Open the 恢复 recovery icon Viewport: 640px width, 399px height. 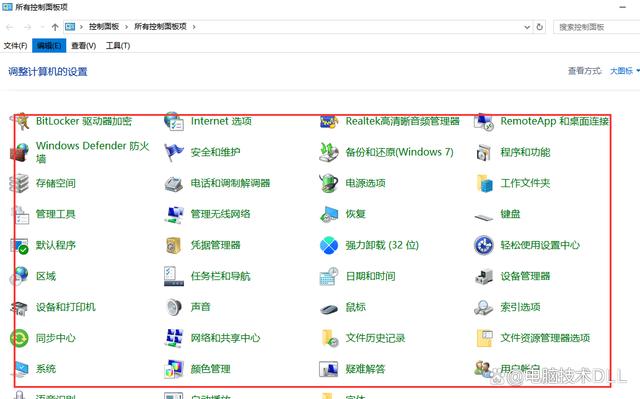(x=329, y=214)
